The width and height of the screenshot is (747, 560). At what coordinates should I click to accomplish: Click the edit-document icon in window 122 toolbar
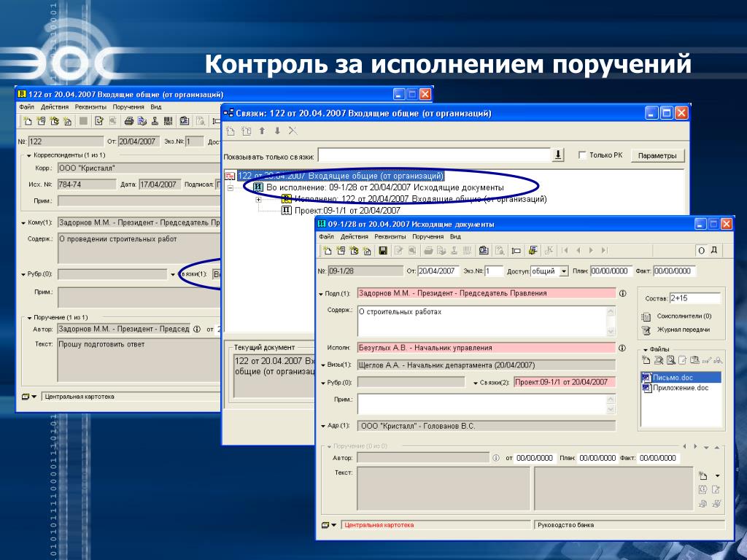click(x=99, y=121)
